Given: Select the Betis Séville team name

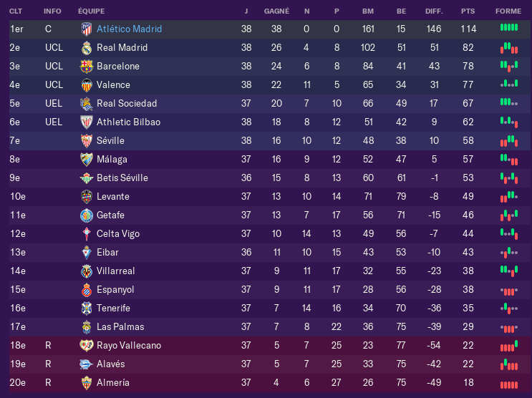Looking at the screenshot, I should [x=122, y=178].
